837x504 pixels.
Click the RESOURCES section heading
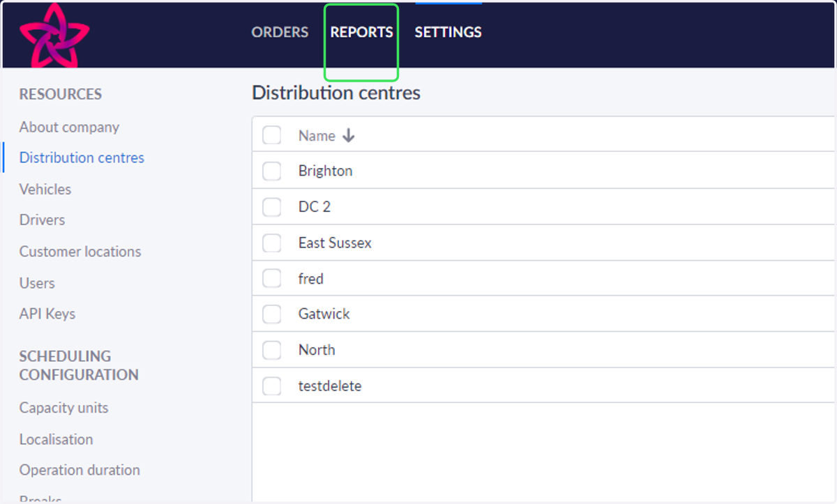[x=61, y=94]
